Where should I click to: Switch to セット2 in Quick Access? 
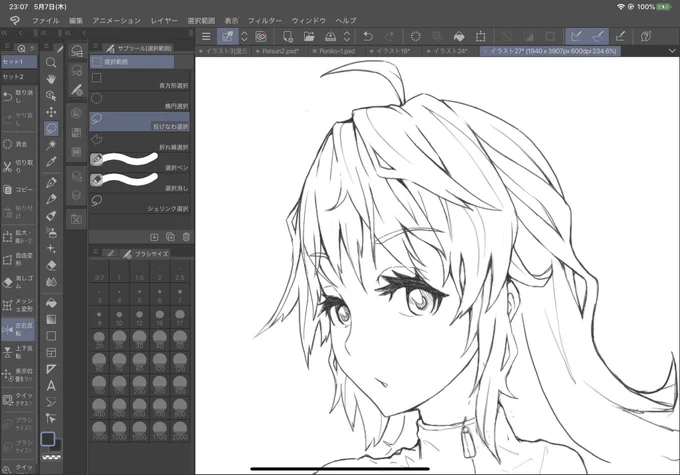(x=19, y=77)
